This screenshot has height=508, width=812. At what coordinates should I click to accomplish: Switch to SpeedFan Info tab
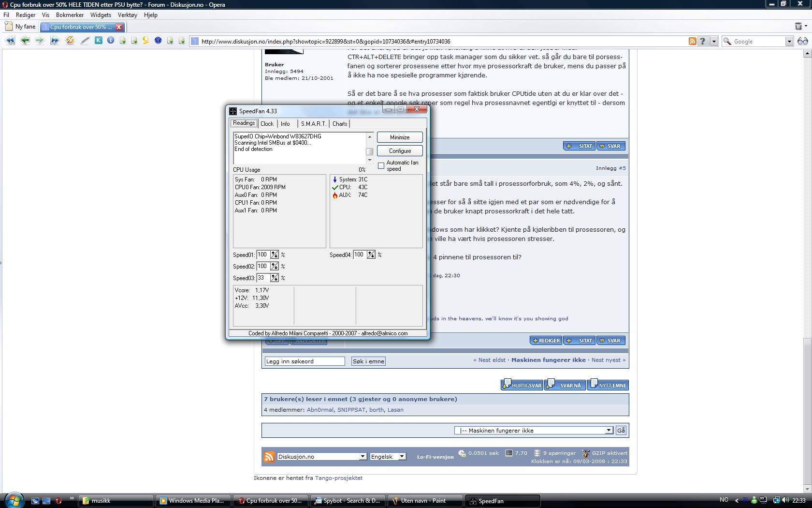point(286,124)
